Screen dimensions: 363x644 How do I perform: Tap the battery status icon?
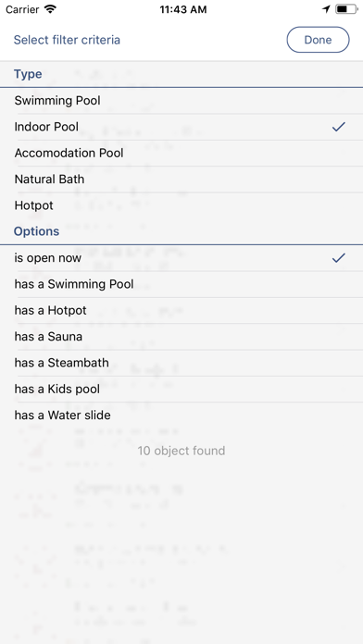[346, 9]
